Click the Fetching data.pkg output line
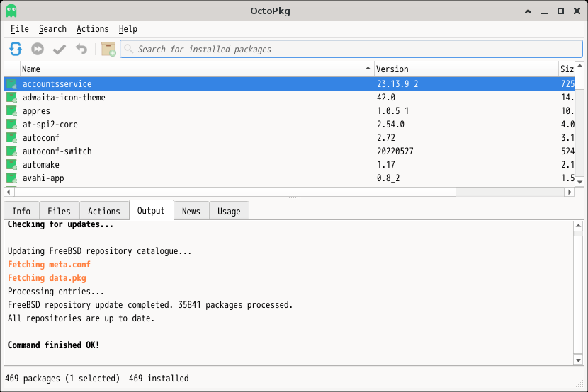 (47, 278)
